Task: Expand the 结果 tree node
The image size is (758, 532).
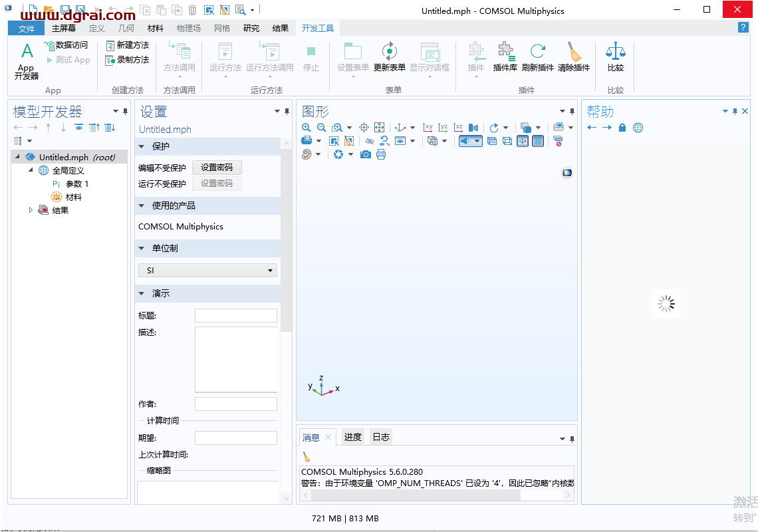Action: click(31, 210)
